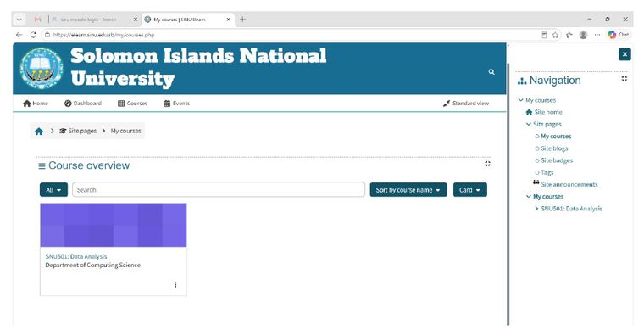Click the reader view icon in address bar
This screenshot has height=336, width=644.
click(x=544, y=35)
